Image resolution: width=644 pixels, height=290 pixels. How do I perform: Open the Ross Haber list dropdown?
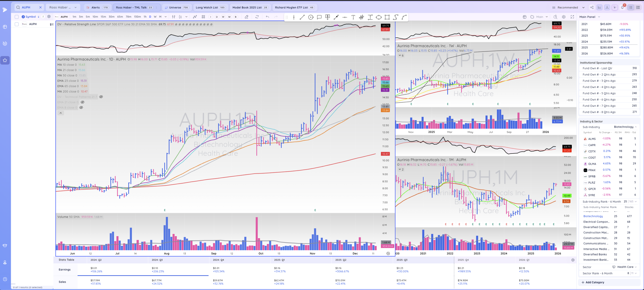tap(63, 8)
